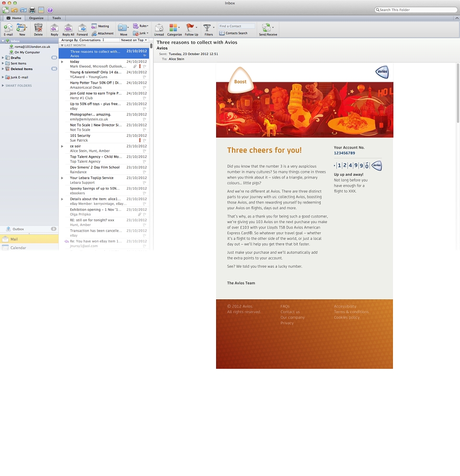Open the Exhibition opening message from Olga Prilipko
Viewport: 460px width, 476px height.
click(104, 212)
